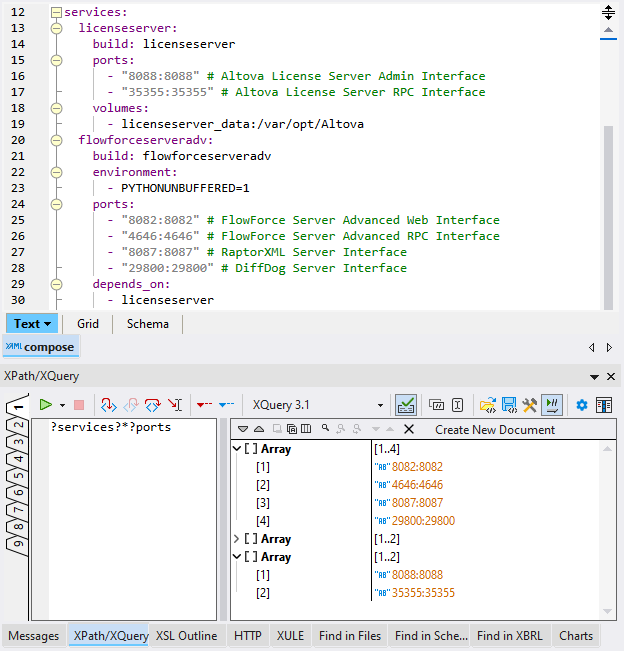Click the copy results icon in results toolbar

[x=291, y=429]
